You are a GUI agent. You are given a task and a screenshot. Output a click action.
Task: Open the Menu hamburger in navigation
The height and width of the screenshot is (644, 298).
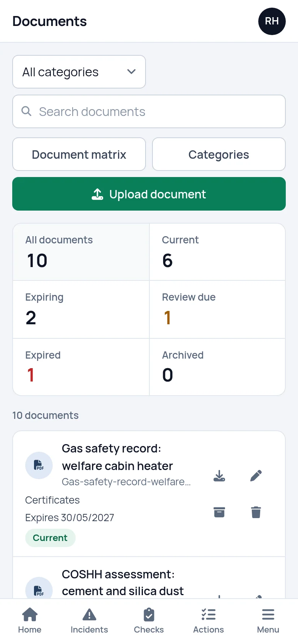tap(268, 621)
